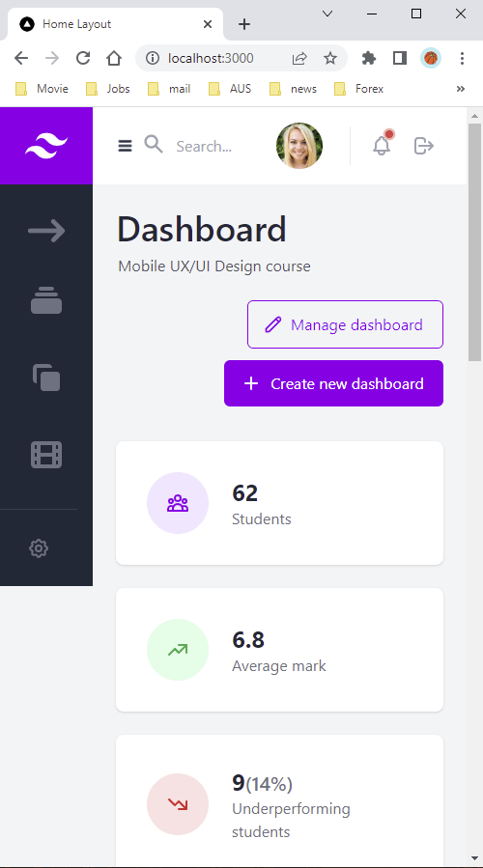The width and height of the screenshot is (483, 868).
Task: Click Mobile UX/UI Design course subtitle
Action: [214, 266]
